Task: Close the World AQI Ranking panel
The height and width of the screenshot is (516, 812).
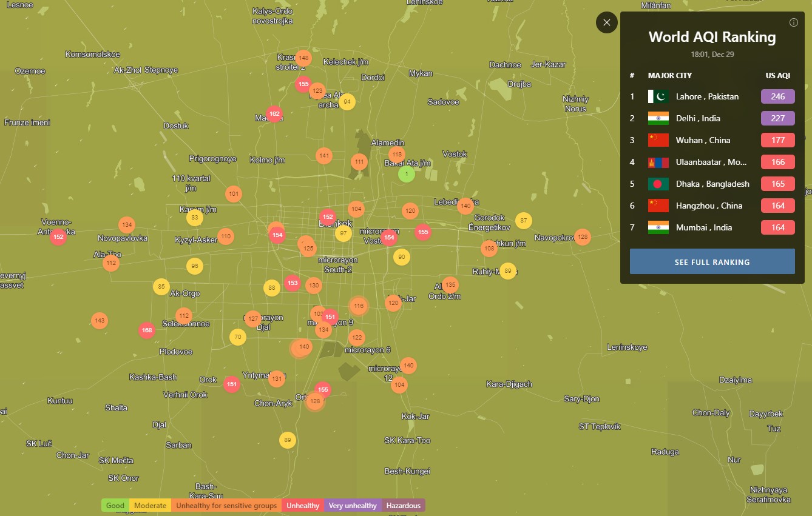Action: [607, 22]
